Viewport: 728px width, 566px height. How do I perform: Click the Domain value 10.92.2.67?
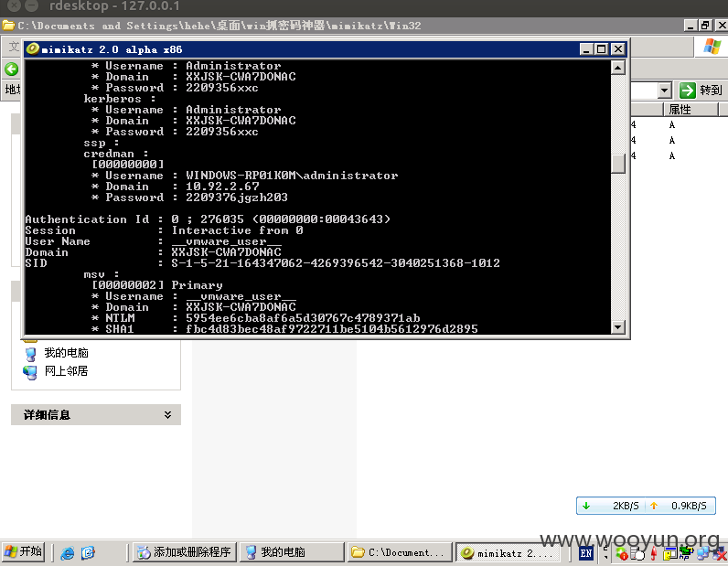(222, 187)
